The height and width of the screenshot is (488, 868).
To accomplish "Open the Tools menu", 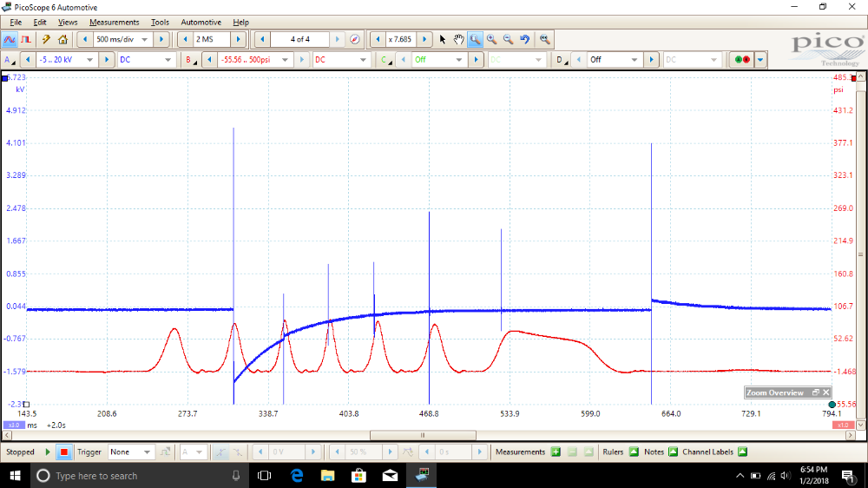I will [x=160, y=23].
